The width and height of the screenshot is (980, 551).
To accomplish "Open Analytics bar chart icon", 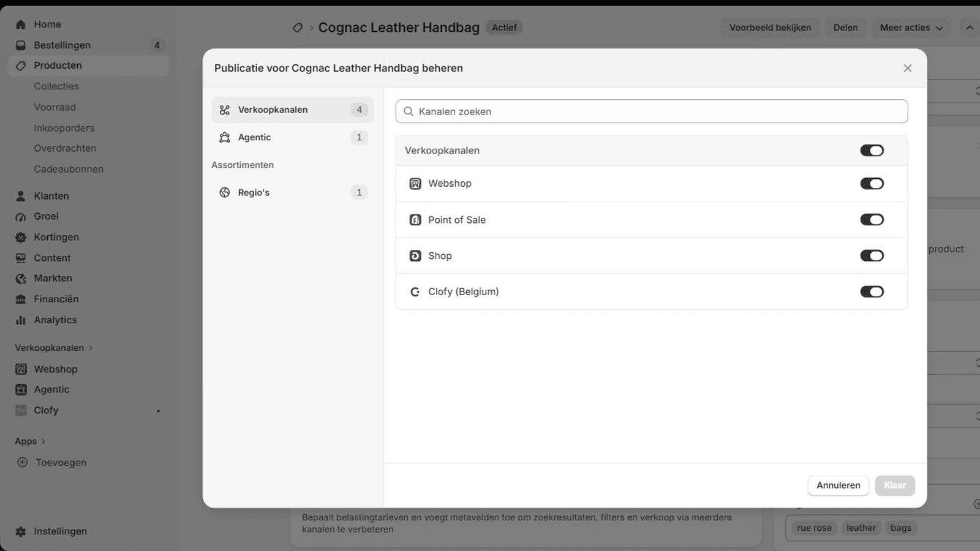I will pos(21,320).
